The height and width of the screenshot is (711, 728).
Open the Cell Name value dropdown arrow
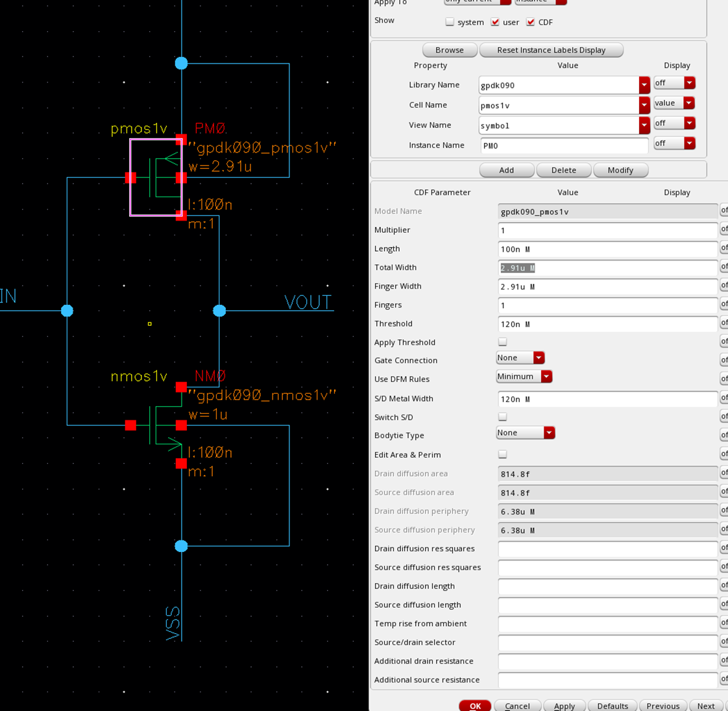[644, 105]
